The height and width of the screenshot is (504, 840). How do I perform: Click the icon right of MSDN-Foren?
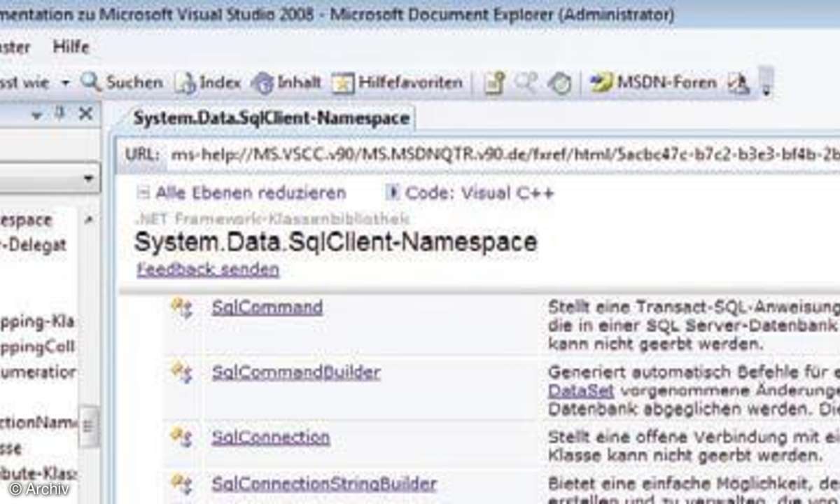738,83
